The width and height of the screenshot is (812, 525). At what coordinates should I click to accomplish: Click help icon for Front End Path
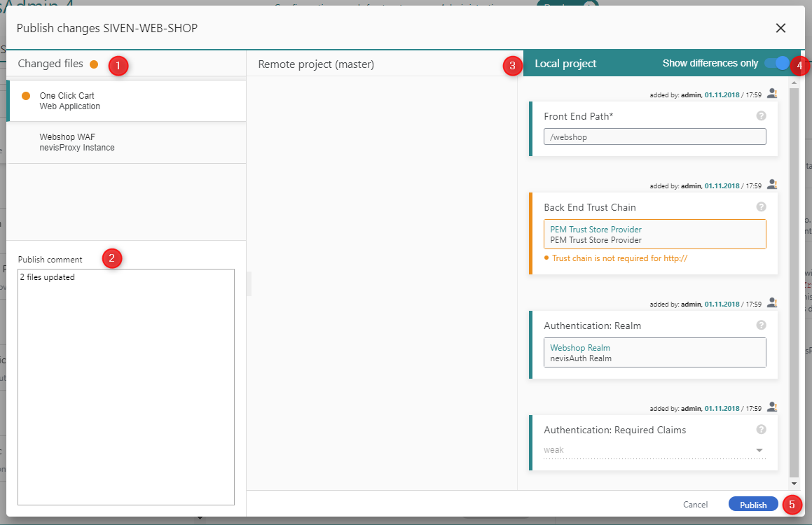coord(762,116)
